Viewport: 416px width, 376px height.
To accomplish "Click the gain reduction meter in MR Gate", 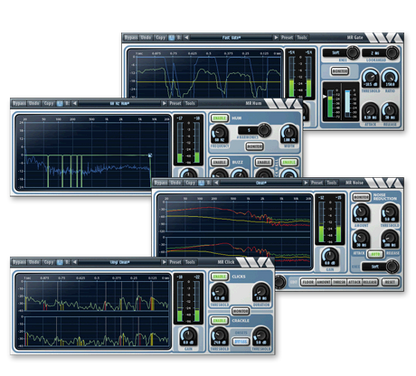I will (x=347, y=103).
